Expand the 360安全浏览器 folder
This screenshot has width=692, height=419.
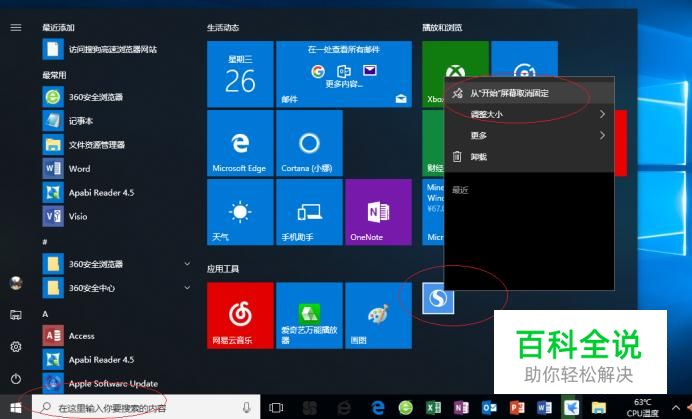tap(187, 264)
